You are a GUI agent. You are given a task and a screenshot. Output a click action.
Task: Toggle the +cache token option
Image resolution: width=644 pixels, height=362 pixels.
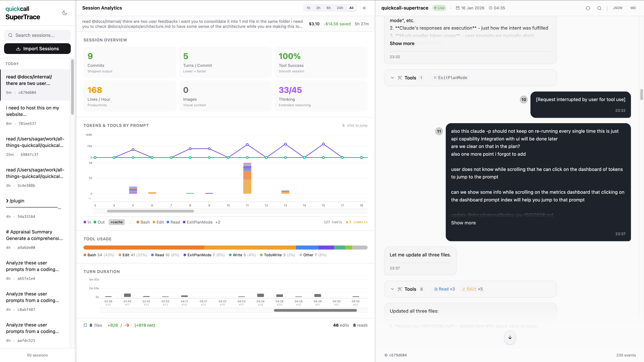[x=117, y=222]
